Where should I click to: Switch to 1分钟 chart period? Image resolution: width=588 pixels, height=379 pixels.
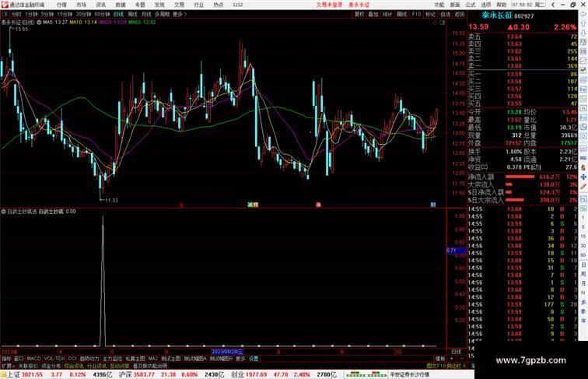click(31, 14)
